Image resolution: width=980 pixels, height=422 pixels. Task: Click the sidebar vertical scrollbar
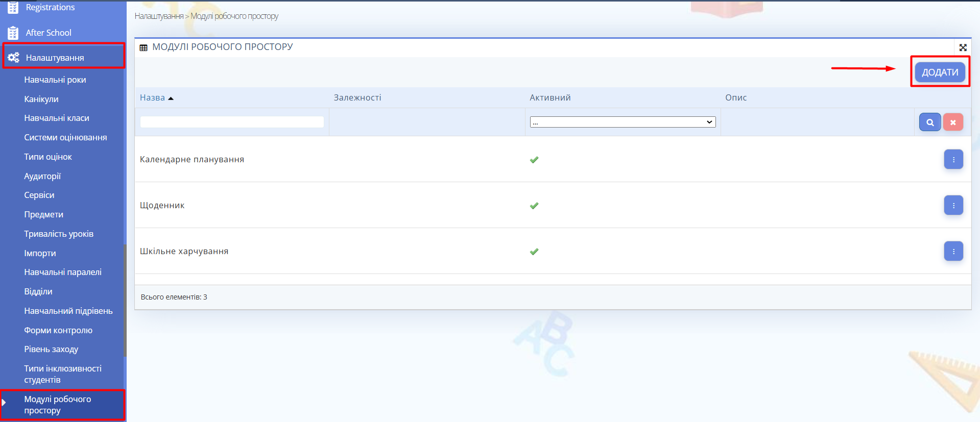coord(125,300)
